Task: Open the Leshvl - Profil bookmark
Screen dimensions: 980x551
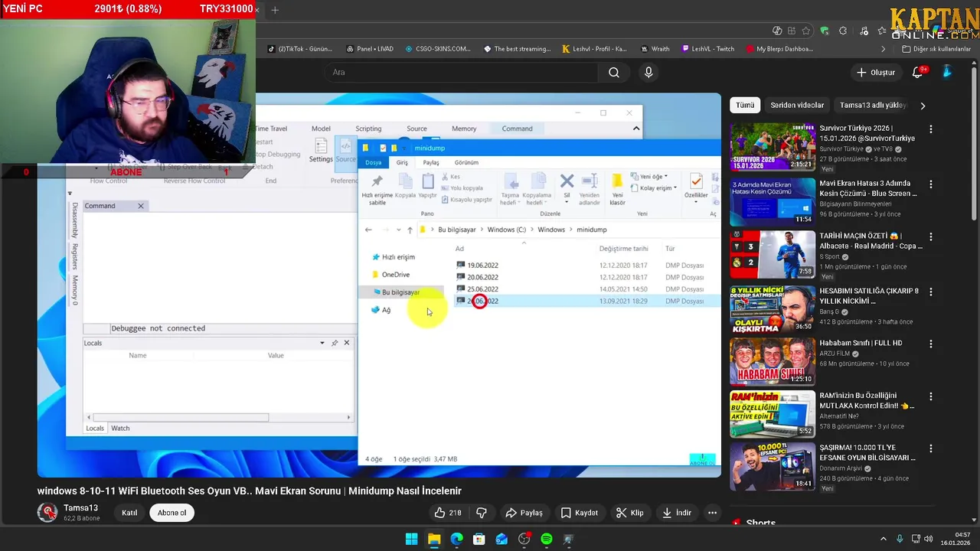Action: click(594, 49)
